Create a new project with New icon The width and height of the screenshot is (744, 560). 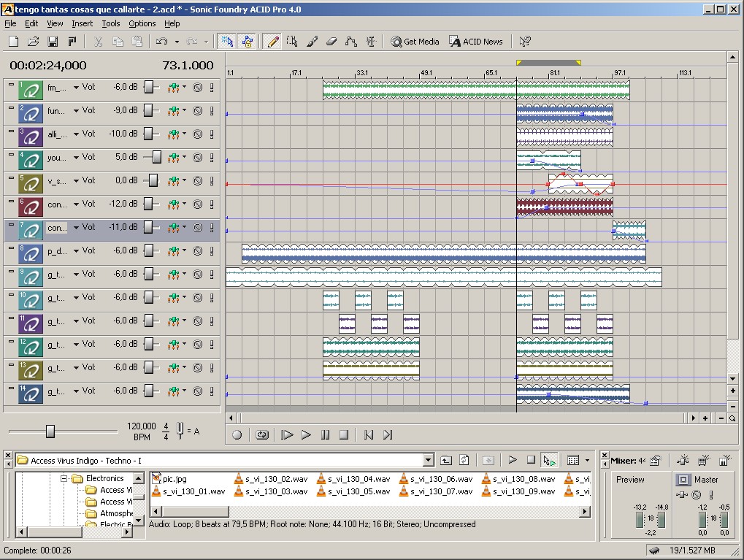click(14, 42)
